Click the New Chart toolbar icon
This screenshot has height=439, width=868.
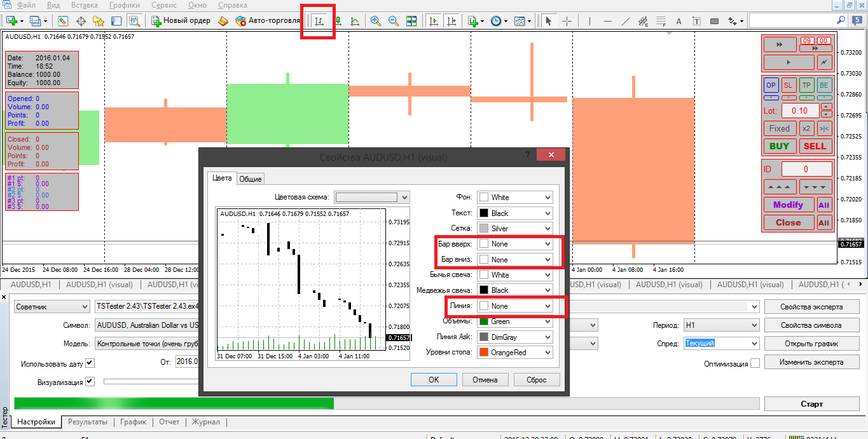pyautogui.click(x=11, y=21)
